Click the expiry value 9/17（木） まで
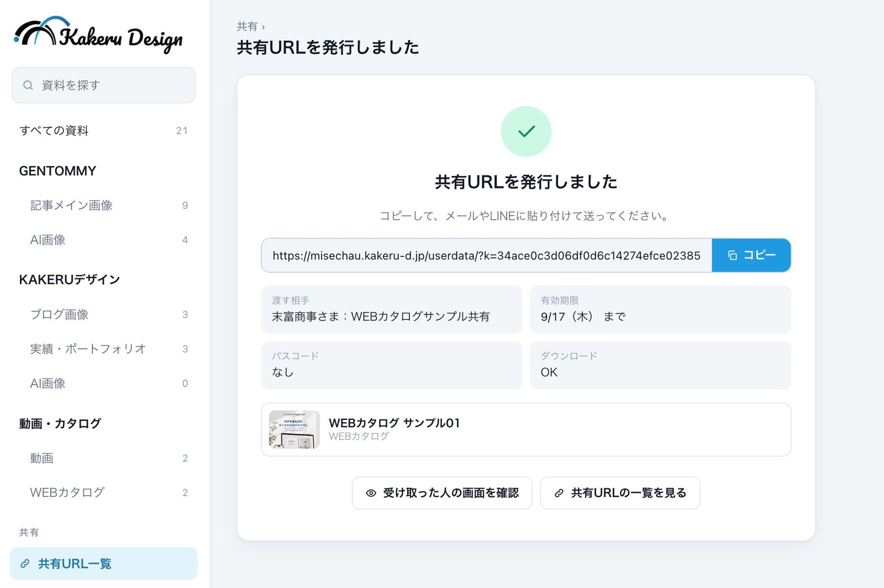Viewport: 884px width, 588px height. pyautogui.click(x=583, y=317)
